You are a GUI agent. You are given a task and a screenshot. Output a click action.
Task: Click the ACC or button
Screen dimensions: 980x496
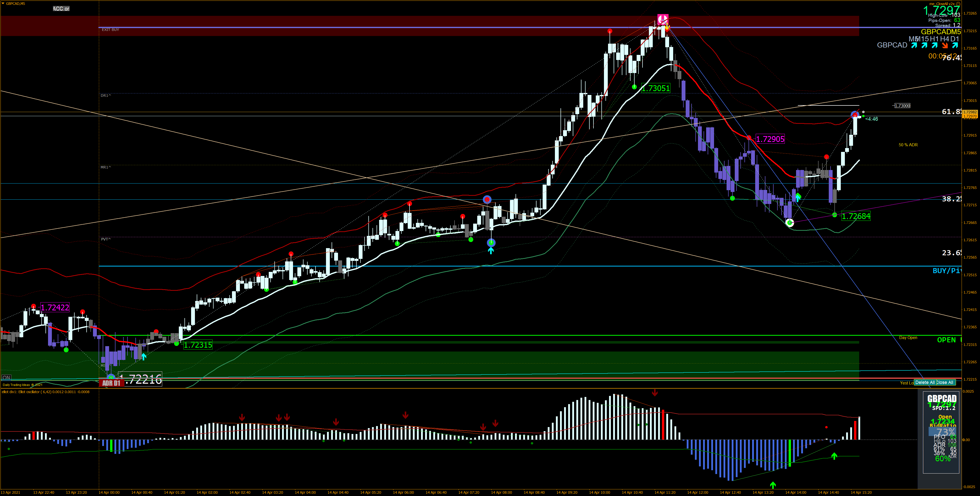[61, 8]
